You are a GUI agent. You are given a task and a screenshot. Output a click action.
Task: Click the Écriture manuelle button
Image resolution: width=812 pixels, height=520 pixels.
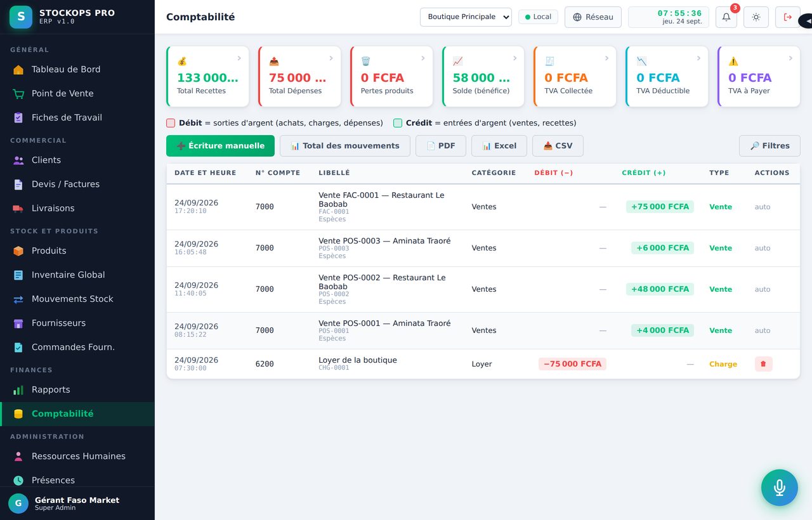pyautogui.click(x=220, y=146)
